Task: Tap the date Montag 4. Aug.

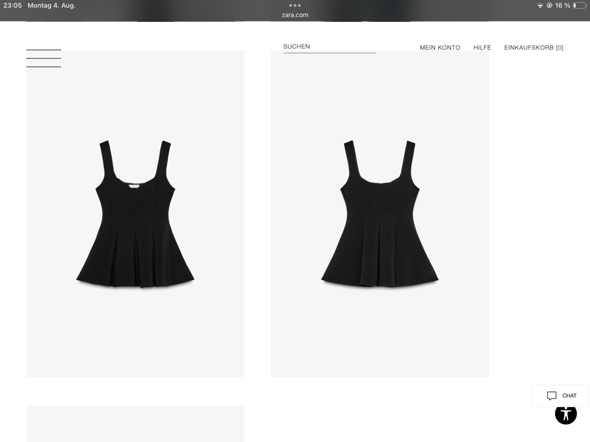Action: [51, 6]
